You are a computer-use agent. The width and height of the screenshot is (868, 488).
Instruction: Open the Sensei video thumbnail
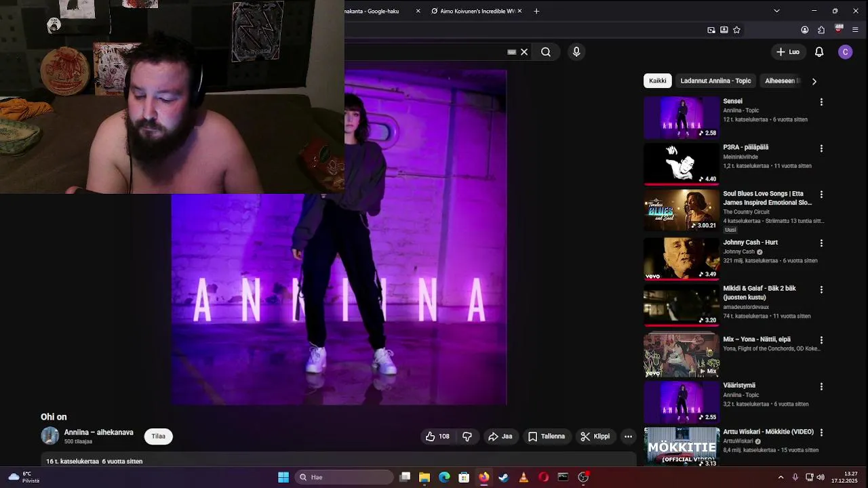[682, 118]
